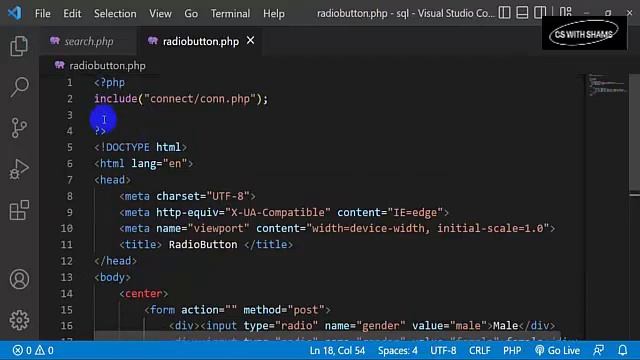Image resolution: width=640 pixels, height=360 pixels.
Task: Start Go Live server
Action: point(557,351)
